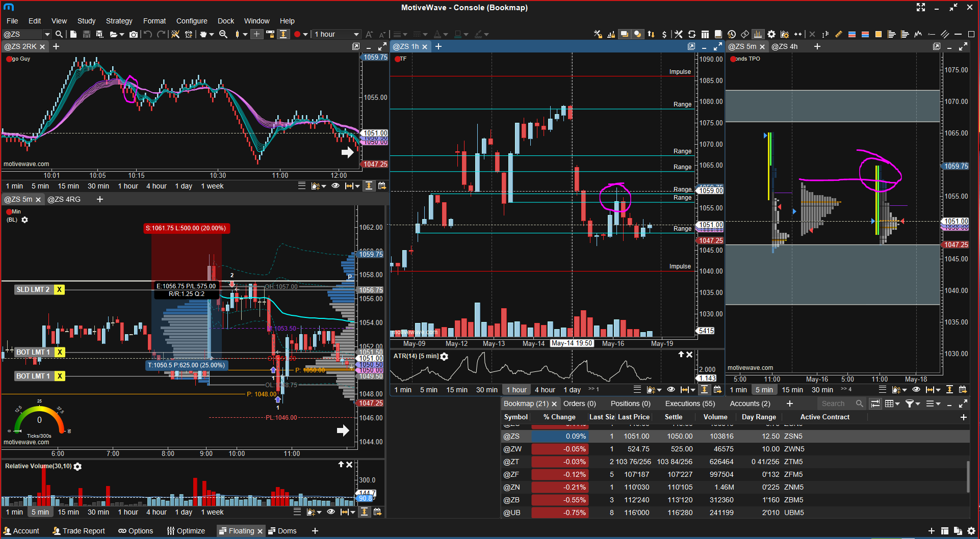Screen dimensions: 980x539
Task: Click the ruler measurement tool icon
Action: click(839, 34)
